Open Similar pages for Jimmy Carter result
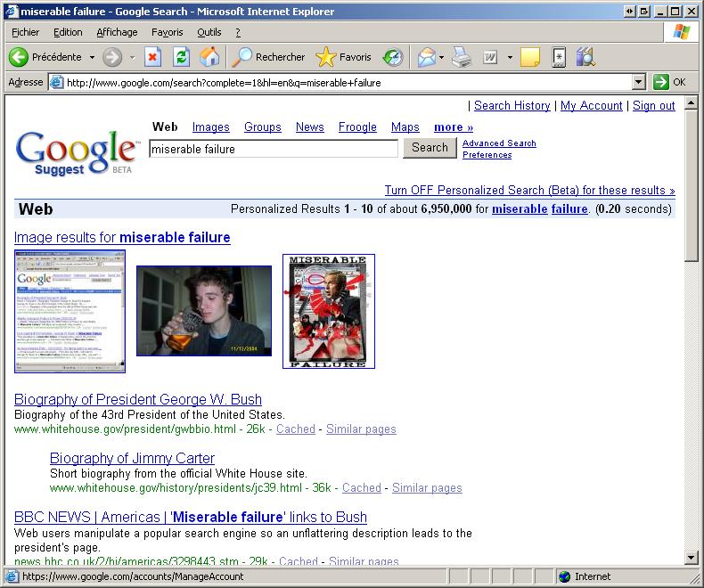This screenshot has width=704, height=588. [427, 488]
